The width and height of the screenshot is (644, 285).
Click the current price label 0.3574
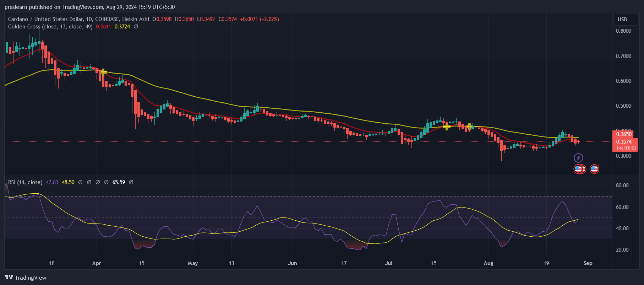click(624, 142)
